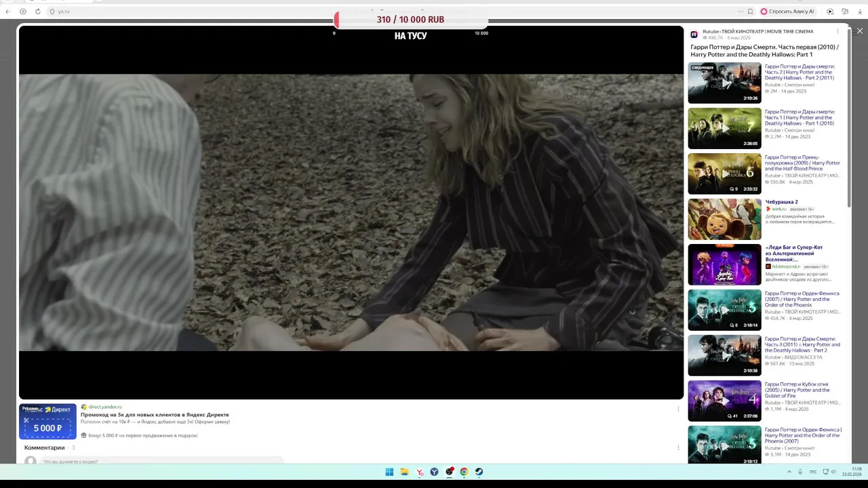Viewport: 868px width, 488px height.
Task: Open the volume speaker tray icon
Action: pos(833,472)
